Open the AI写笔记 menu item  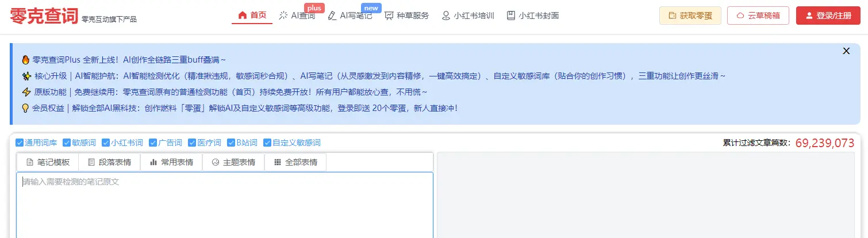349,16
